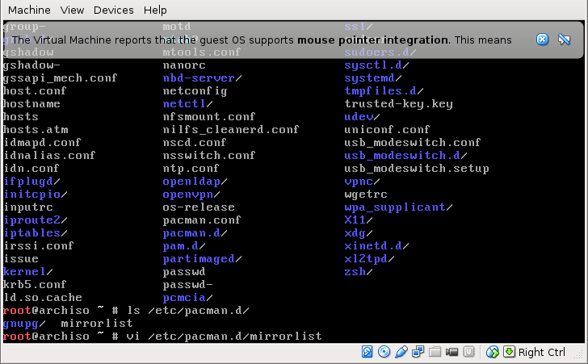Dismiss the mouse pointer integration notification

(542, 40)
